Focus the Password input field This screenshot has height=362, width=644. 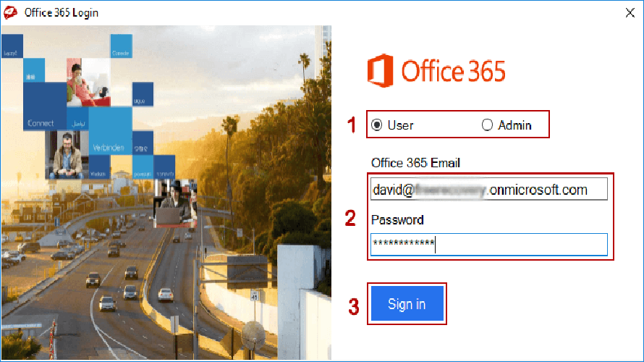coord(488,245)
